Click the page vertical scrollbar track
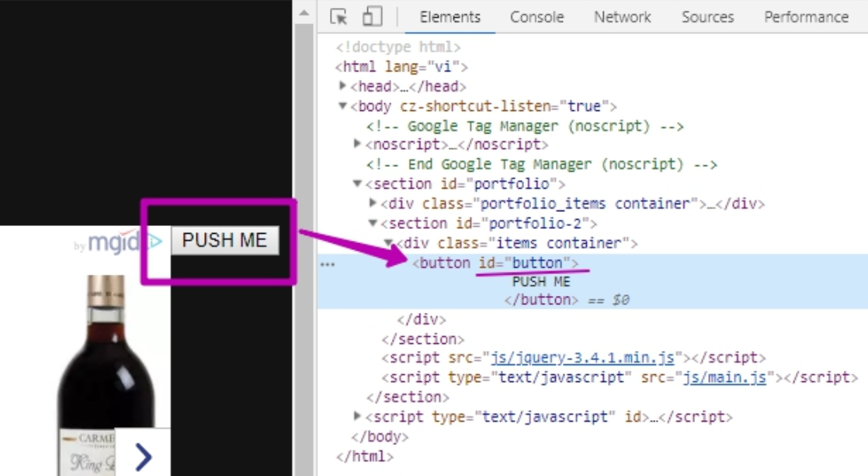 tap(304, 249)
